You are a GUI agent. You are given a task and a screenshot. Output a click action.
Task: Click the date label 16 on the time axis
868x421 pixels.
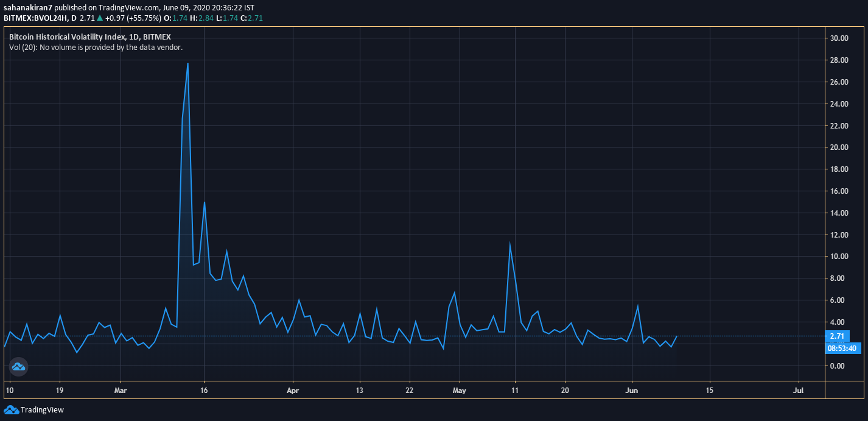coord(204,390)
